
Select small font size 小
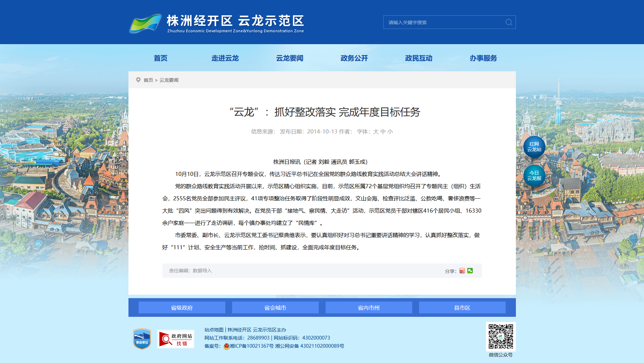pyautogui.click(x=390, y=132)
